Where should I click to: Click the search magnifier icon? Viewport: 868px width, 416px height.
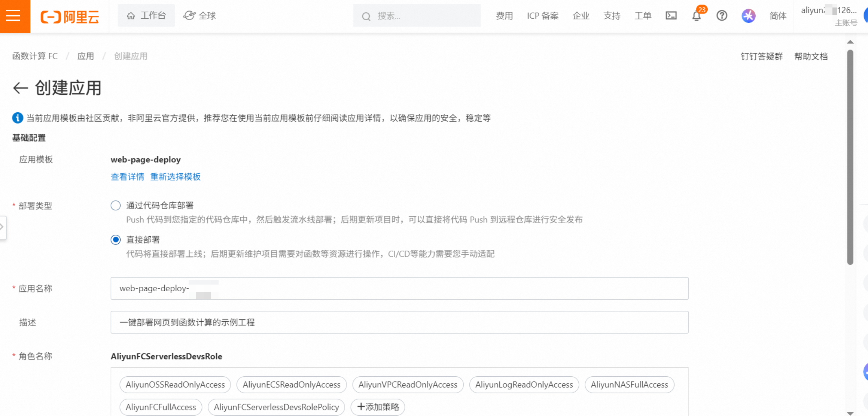point(366,16)
